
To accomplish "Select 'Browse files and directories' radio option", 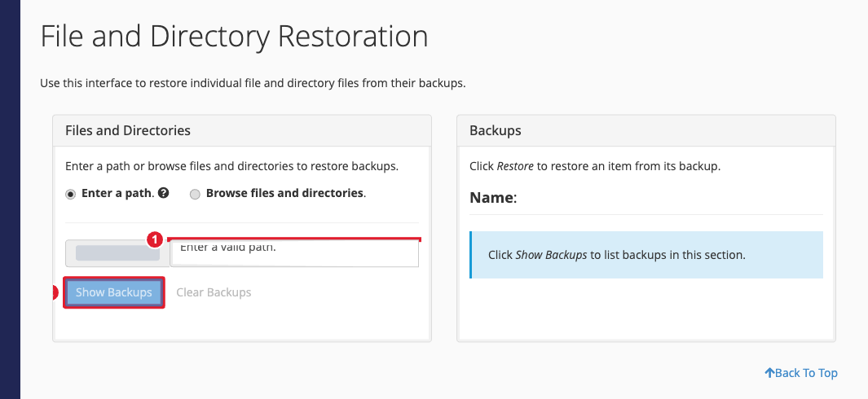I will 195,195.
